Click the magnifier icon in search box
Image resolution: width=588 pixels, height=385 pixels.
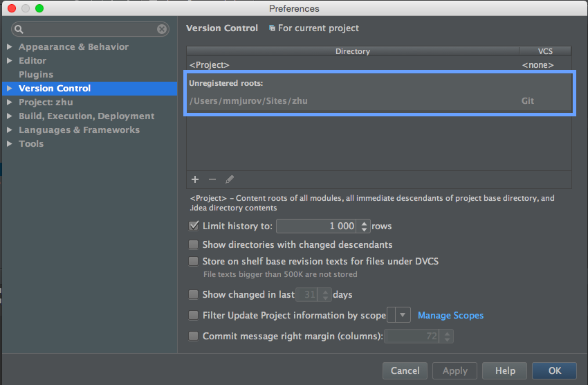pos(19,29)
